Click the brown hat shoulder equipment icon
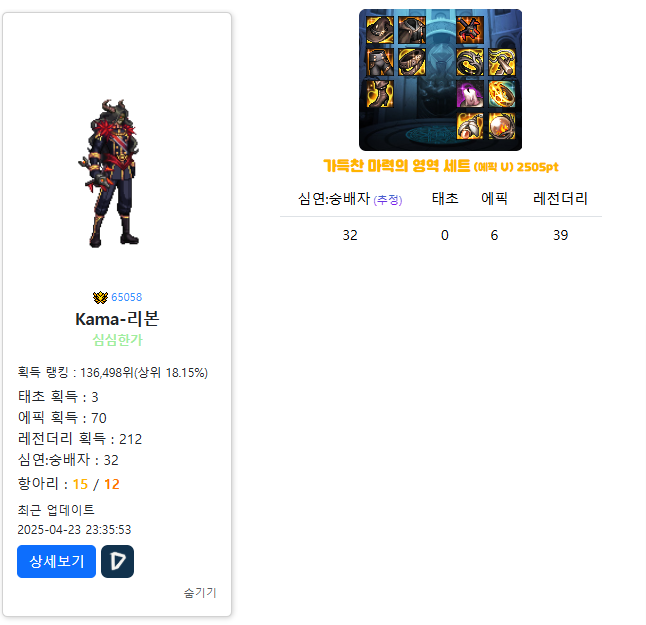This screenshot has width=646, height=625. coord(379,30)
